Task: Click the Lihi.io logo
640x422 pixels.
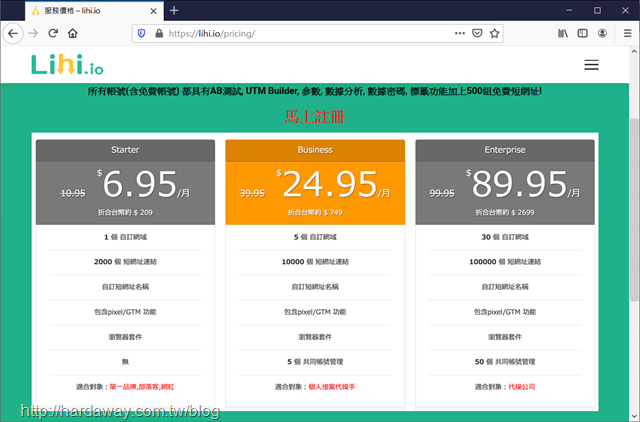Action: click(x=67, y=64)
